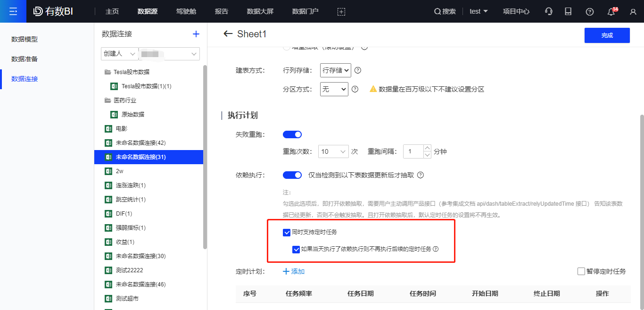Disable the 依赖执行 toggle
This screenshot has width=644, height=310.
(292, 175)
